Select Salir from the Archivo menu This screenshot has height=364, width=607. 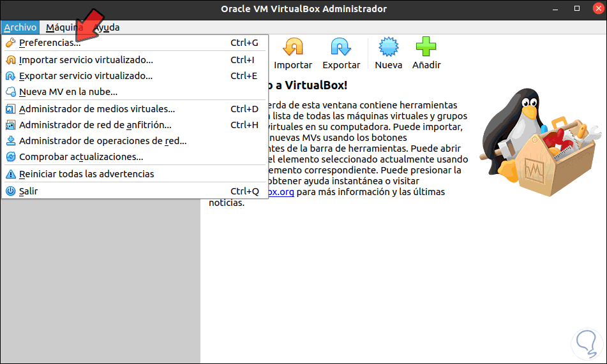click(135, 191)
